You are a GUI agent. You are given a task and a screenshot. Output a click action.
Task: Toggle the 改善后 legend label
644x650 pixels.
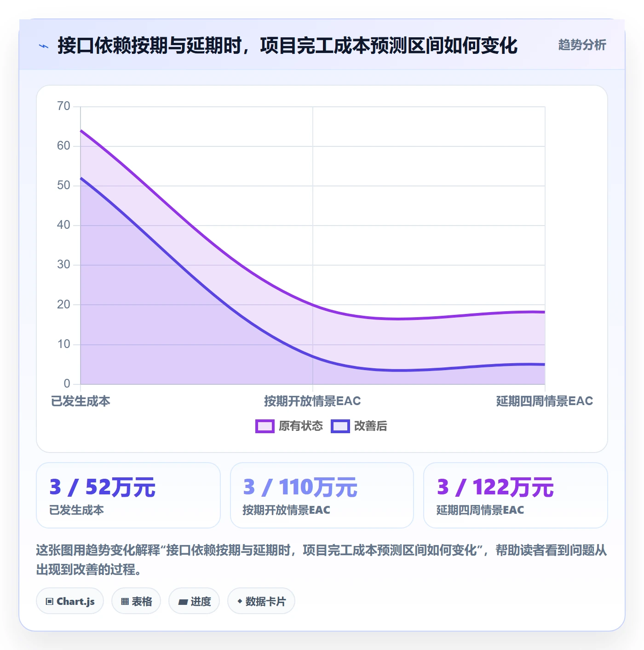tap(371, 426)
